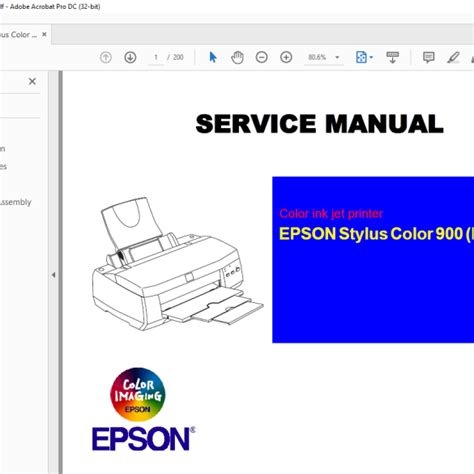Click the Color Imaging round logo
474x474 pixels.
pyautogui.click(x=138, y=394)
